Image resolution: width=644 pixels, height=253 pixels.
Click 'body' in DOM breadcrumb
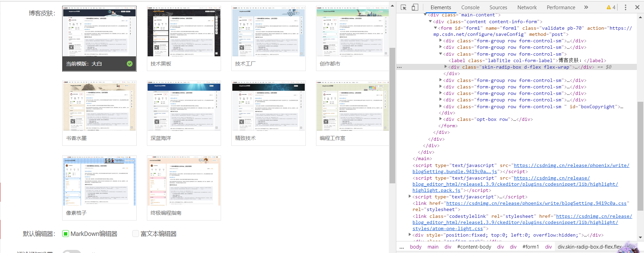[415, 247]
